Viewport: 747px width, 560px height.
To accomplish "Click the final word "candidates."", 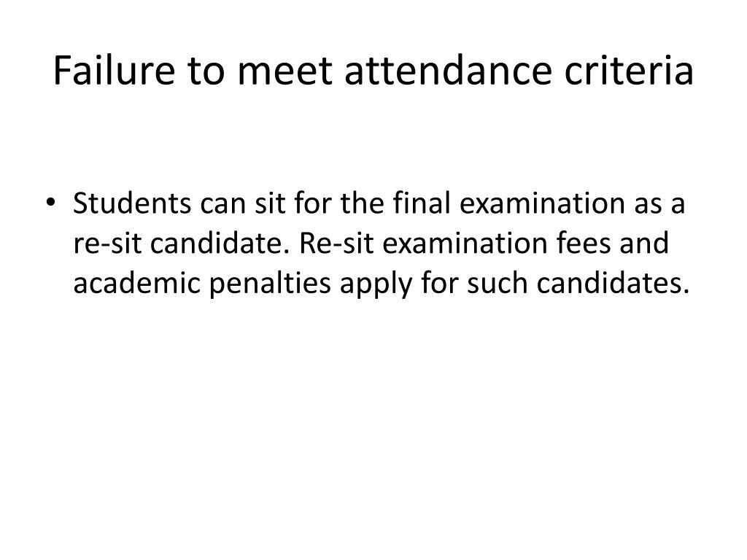I will click(x=613, y=283).
